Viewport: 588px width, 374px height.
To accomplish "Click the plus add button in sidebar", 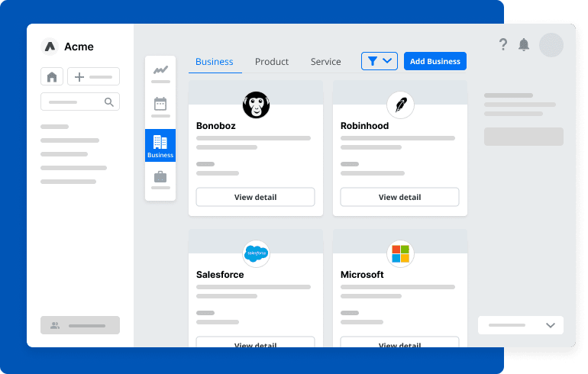I will (93, 77).
